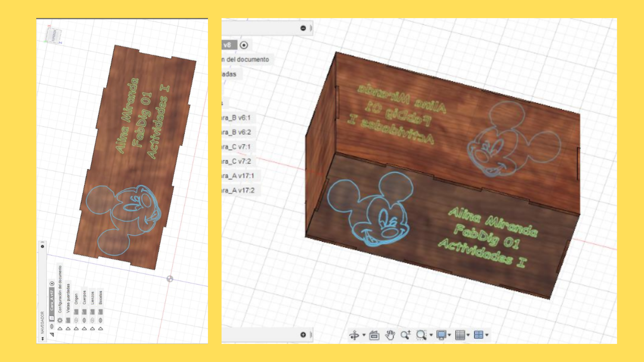Image resolution: width=644 pixels, height=362 pixels.
Task: Select the Zoom plus-minus tool
Action: click(405, 335)
